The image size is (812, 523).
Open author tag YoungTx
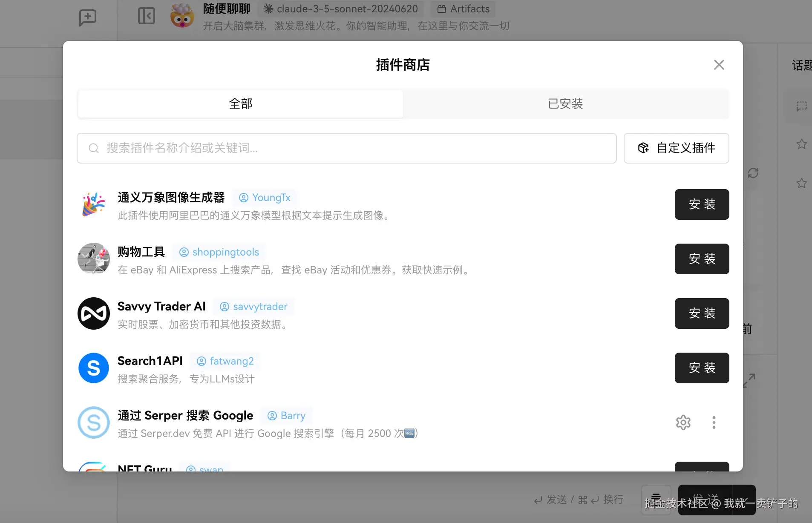coord(265,198)
